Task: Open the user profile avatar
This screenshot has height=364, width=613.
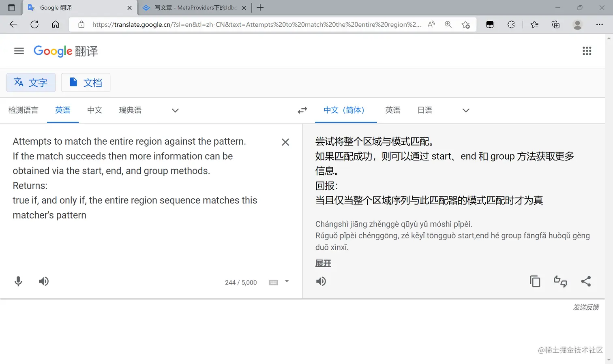Action: [577, 24]
